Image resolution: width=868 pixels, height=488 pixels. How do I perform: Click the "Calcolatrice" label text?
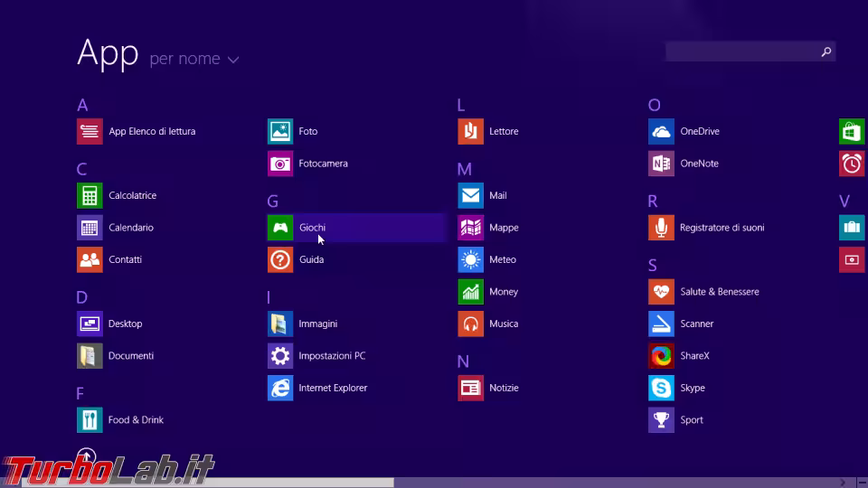(x=132, y=195)
